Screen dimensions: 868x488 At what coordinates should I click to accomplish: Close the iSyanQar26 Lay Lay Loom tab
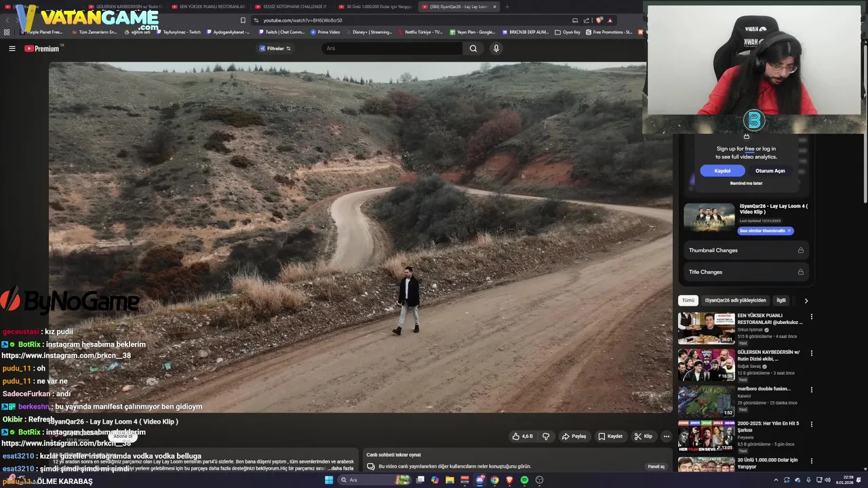point(494,7)
